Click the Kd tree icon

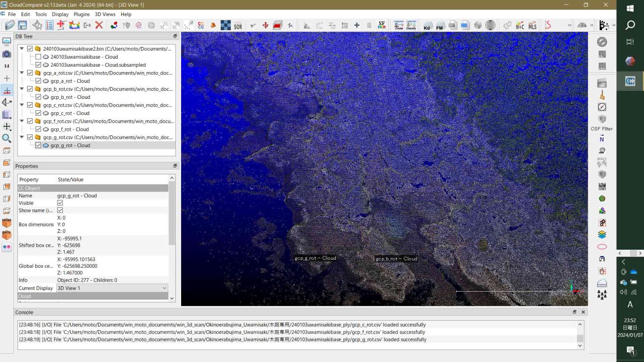pyautogui.click(x=427, y=25)
